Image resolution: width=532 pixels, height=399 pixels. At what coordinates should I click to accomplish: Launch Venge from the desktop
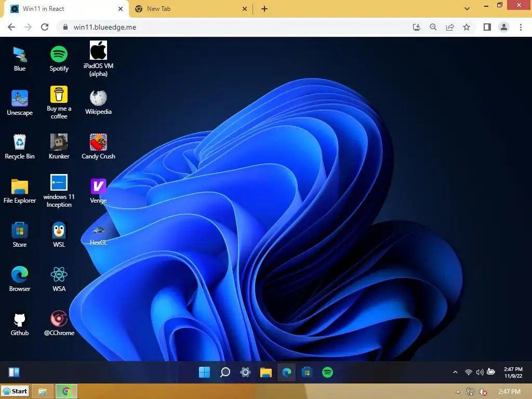click(98, 191)
